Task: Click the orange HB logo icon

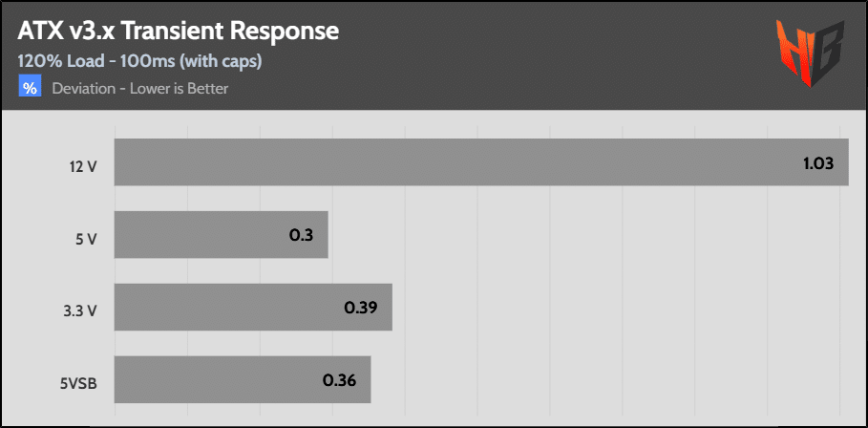Action: point(809,53)
